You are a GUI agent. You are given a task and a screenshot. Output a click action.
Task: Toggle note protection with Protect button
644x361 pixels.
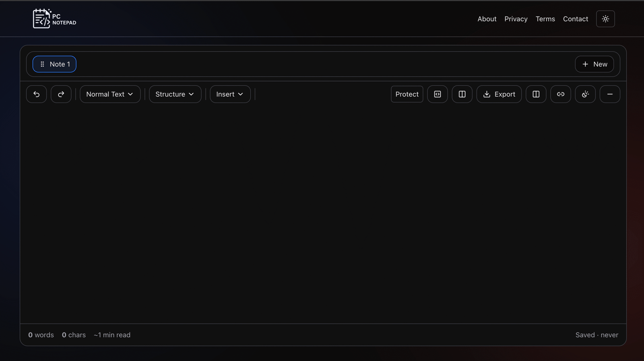click(407, 94)
